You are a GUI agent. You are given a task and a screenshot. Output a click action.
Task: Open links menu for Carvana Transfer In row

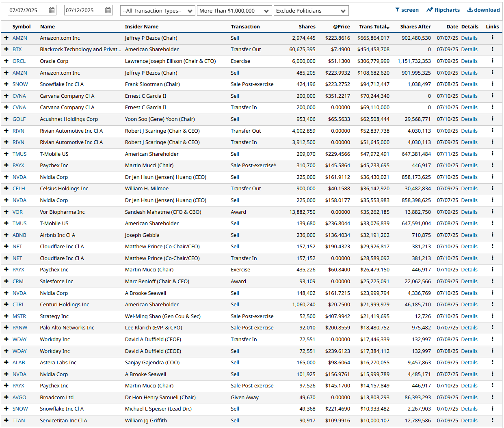click(x=492, y=107)
